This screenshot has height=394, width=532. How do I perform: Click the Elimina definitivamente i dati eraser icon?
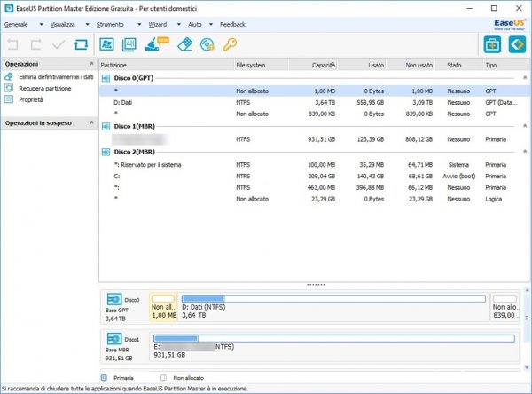pyautogui.click(x=9, y=77)
